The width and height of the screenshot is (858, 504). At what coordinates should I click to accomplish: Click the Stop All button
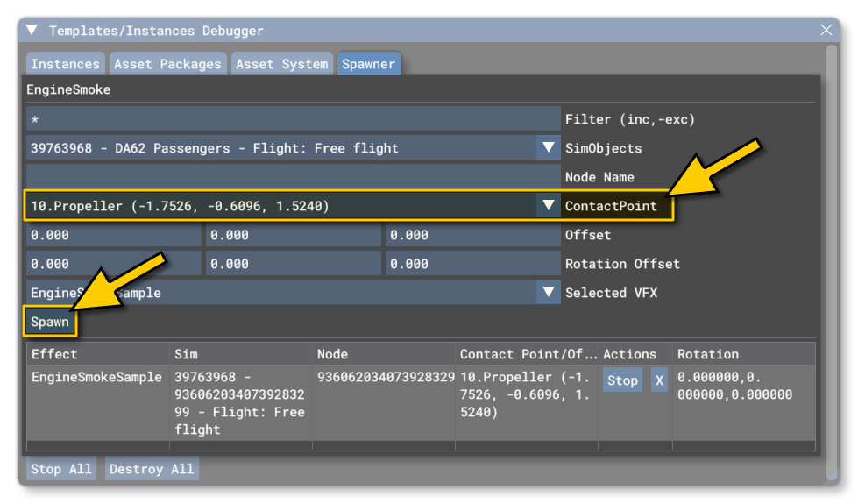point(61,469)
